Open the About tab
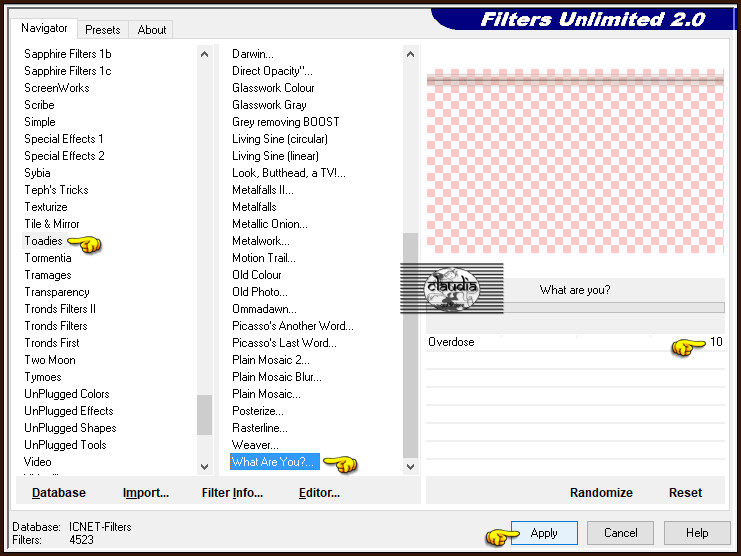This screenshot has width=741, height=556. (152, 30)
